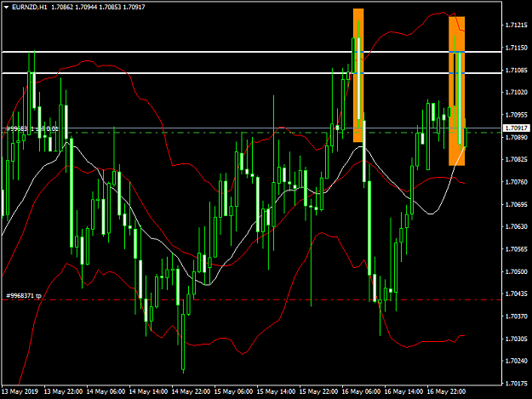This screenshot has width=532, height=399.
Task: Click the 1.70435 price scale label
Action: 517,294
